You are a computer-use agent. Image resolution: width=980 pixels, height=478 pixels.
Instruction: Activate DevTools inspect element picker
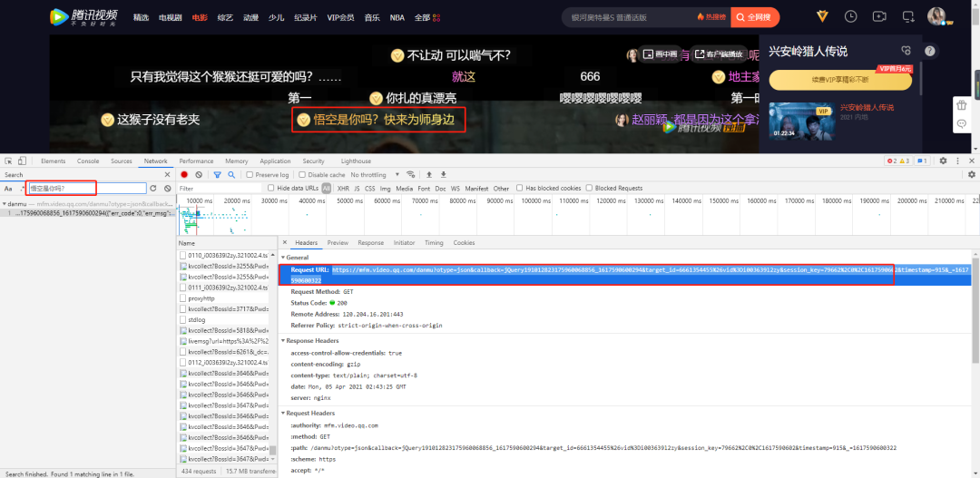[9, 161]
